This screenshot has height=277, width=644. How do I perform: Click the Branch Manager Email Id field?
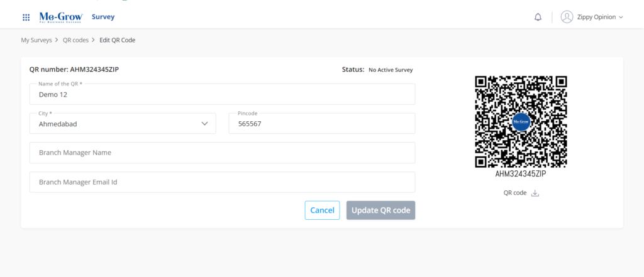pyautogui.click(x=222, y=182)
